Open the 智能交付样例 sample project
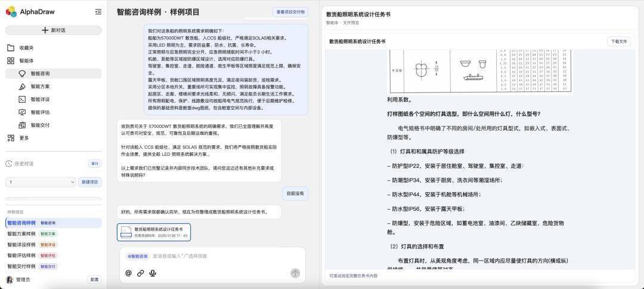644x289 pixels. coord(21,266)
